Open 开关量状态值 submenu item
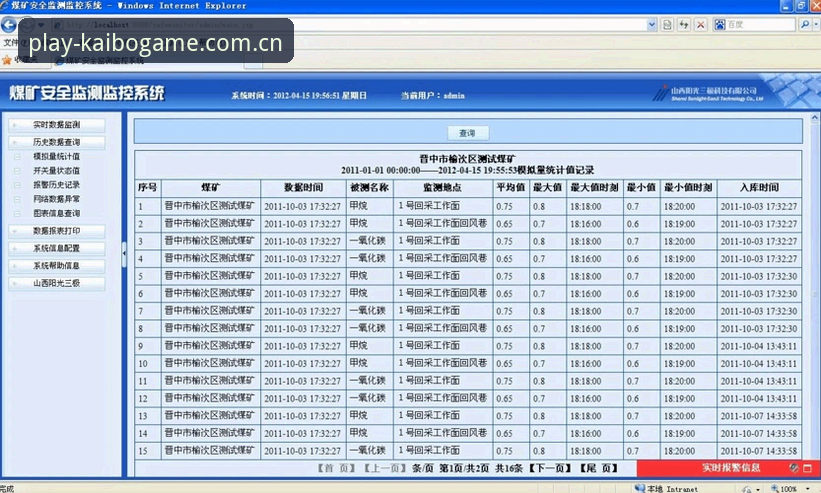 57,171
